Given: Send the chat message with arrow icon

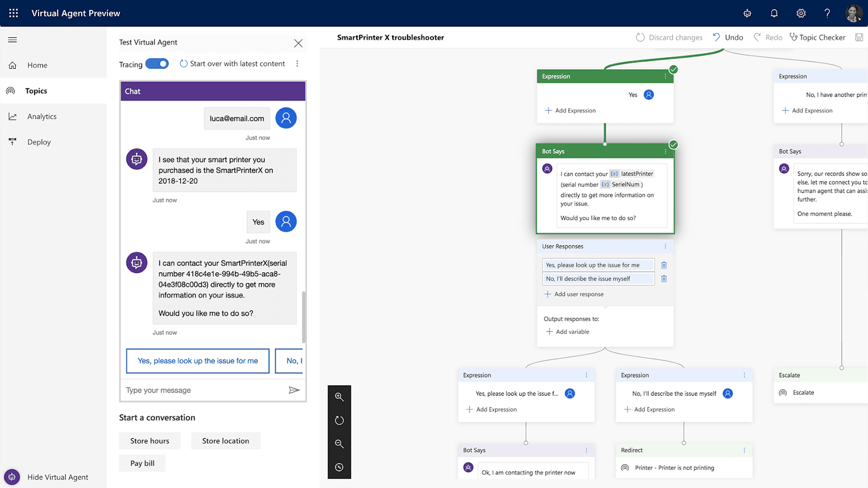Looking at the screenshot, I should coord(294,390).
